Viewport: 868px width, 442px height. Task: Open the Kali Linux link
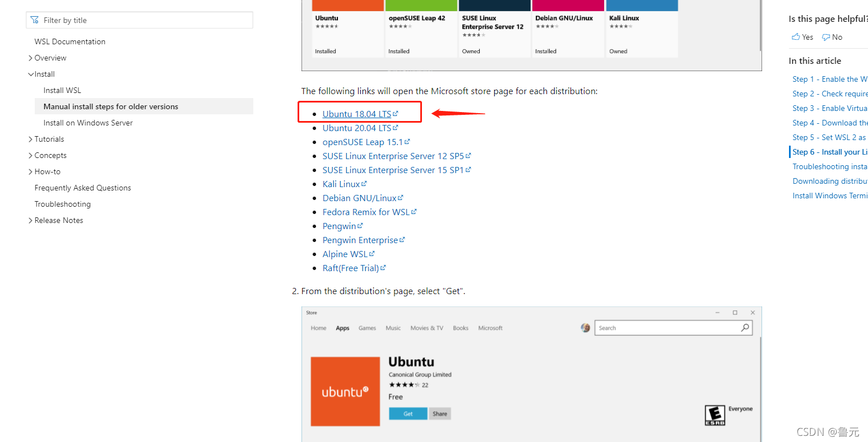click(341, 184)
